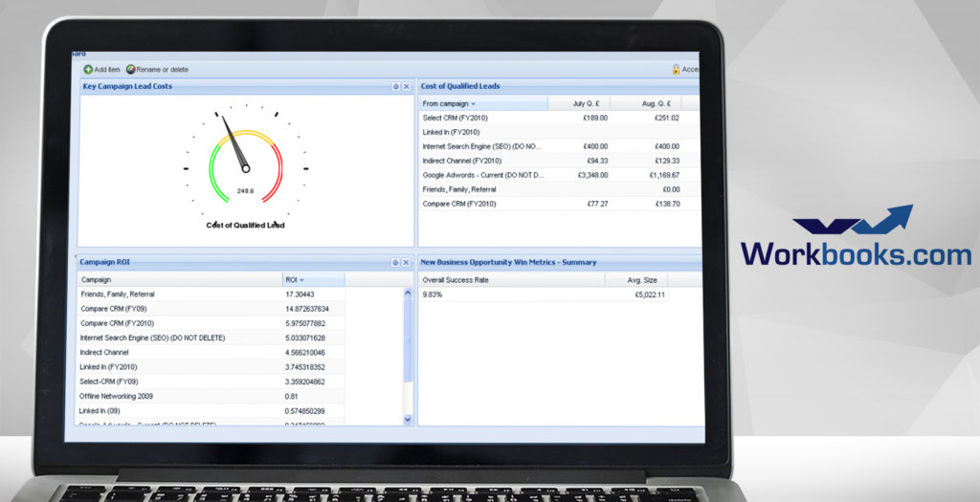Click the gauge needle pivot

(246, 168)
